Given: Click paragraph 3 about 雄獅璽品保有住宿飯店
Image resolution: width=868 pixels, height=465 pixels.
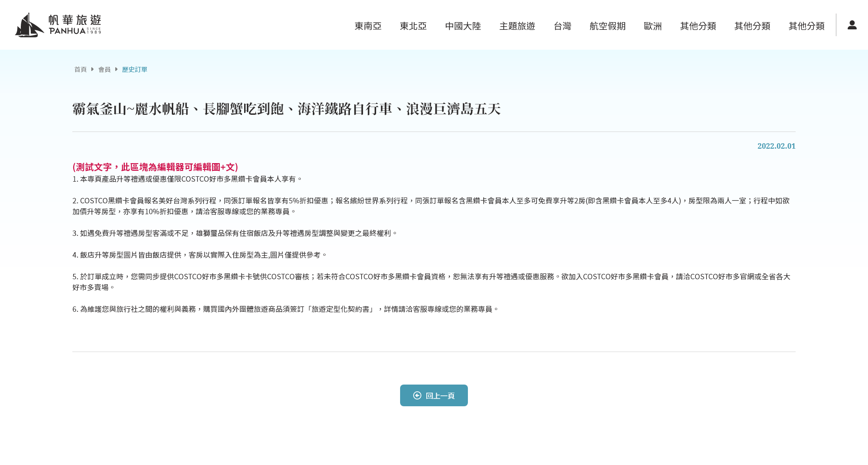Looking at the screenshot, I should pyautogui.click(x=235, y=233).
